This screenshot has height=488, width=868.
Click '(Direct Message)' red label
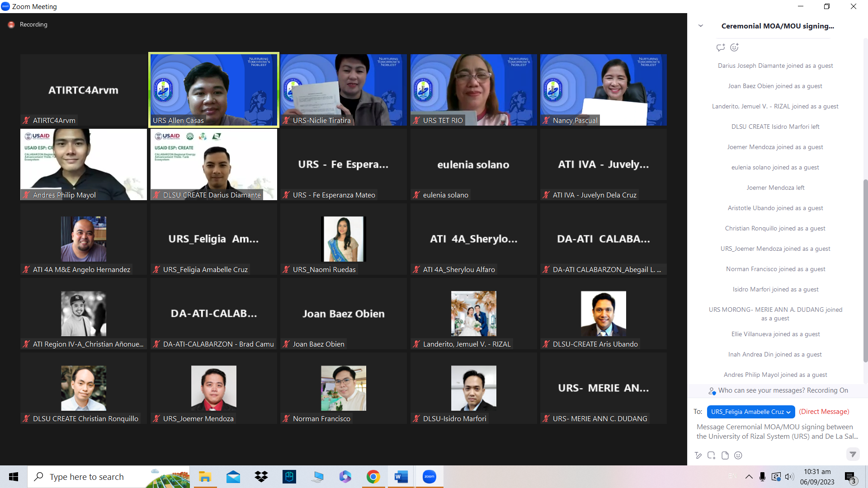[824, 412]
